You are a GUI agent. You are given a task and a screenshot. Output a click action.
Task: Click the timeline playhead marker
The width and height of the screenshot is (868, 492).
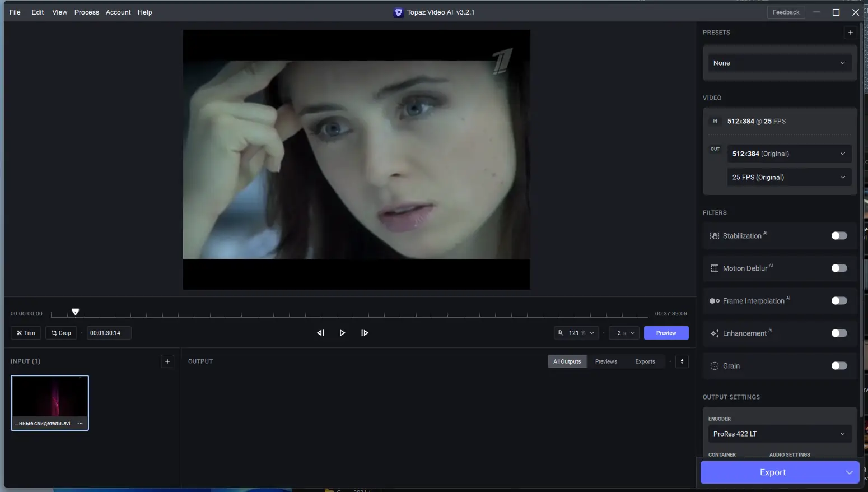76,312
